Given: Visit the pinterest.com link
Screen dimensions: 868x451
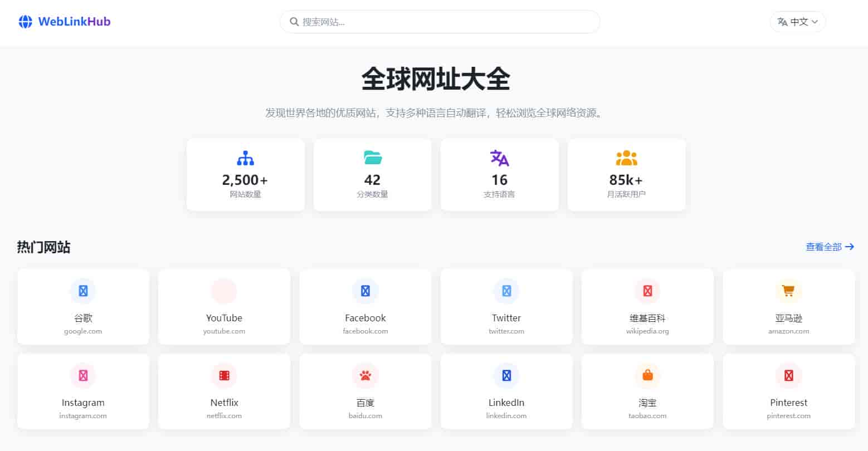Looking at the screenshot, I should point(788,416).
